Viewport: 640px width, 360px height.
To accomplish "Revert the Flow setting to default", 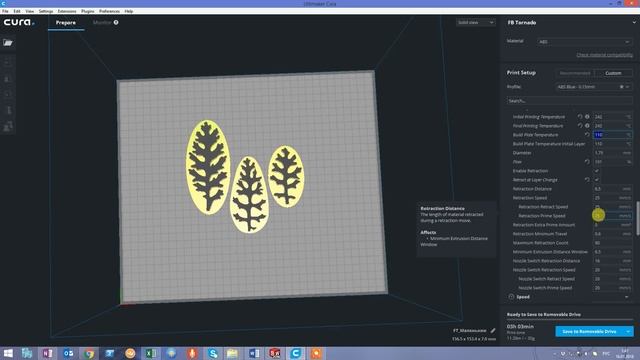I will (587, 162).
